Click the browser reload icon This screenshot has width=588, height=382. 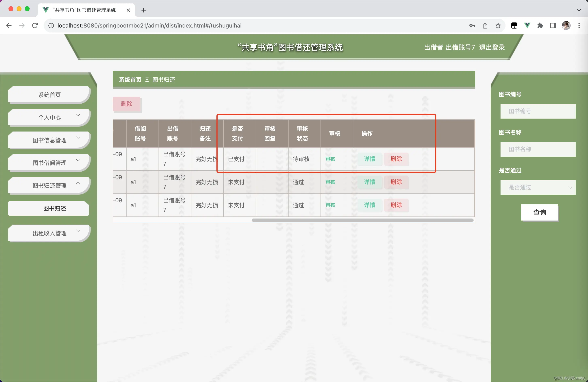[35, 25]
